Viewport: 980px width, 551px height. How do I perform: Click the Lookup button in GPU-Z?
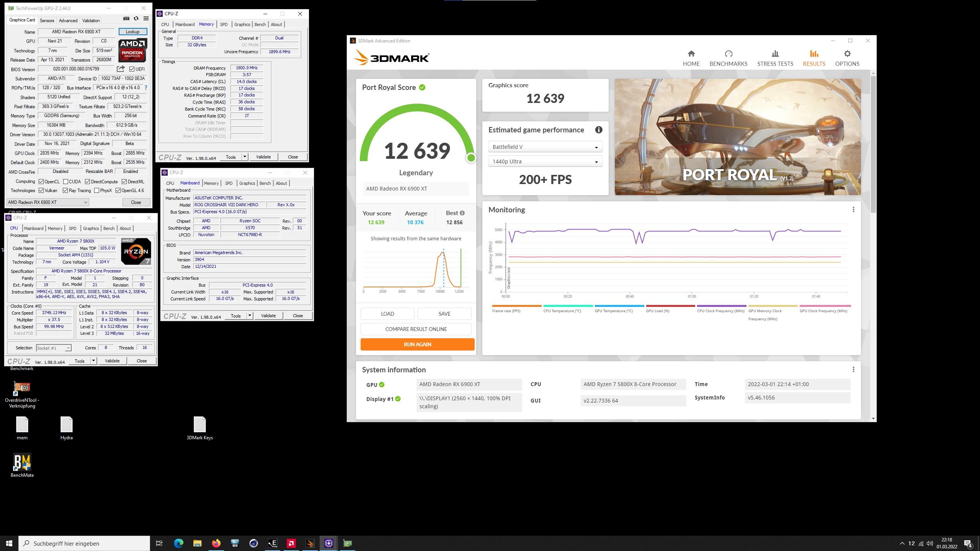(x=132, y=32)
